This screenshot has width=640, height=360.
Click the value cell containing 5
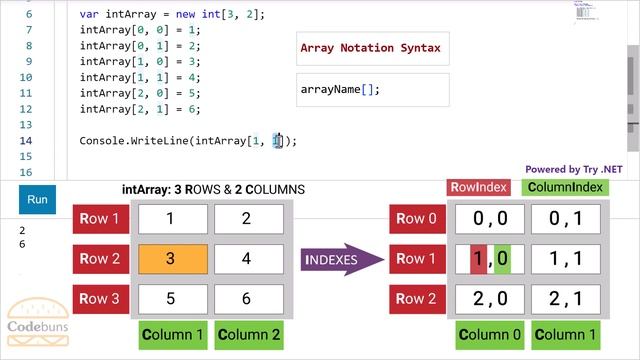click(x=173, y=299)
